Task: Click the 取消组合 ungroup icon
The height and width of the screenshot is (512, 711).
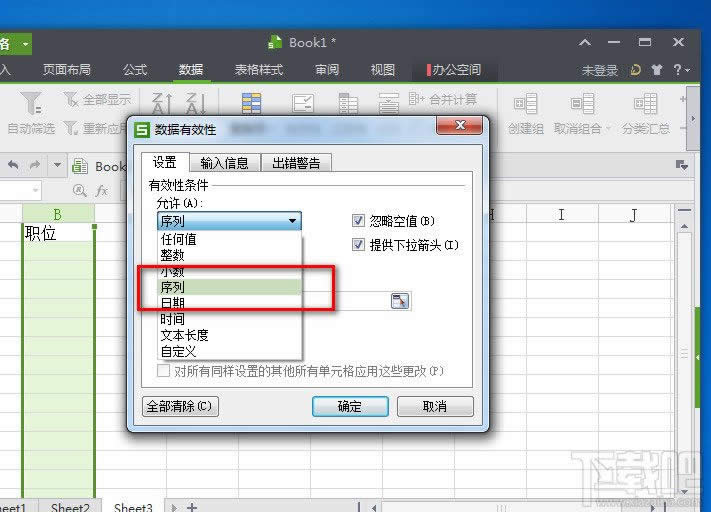Action: [583, 103]
